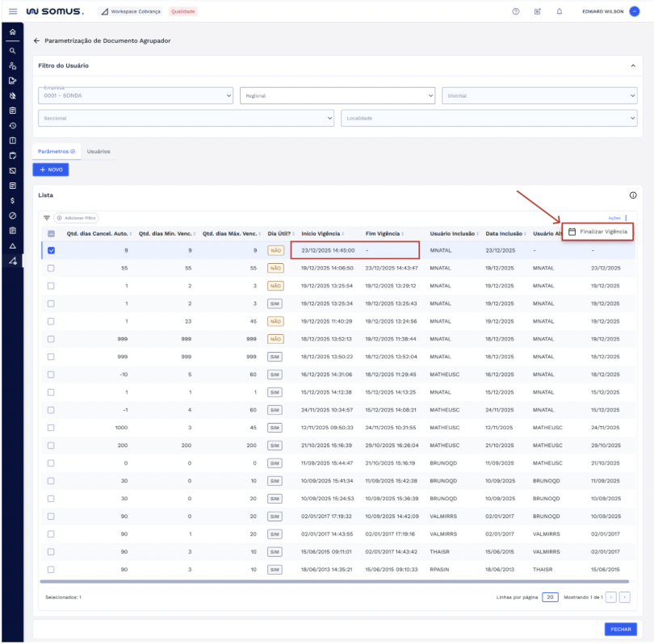Collapse the Filtro do Usuário panel

[x=632, y=65]
